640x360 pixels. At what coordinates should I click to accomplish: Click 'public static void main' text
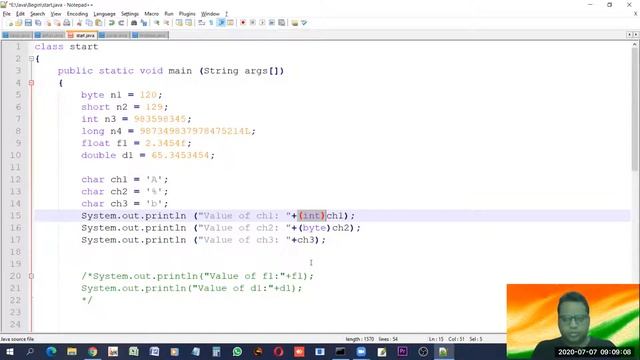tap(124, 71)
